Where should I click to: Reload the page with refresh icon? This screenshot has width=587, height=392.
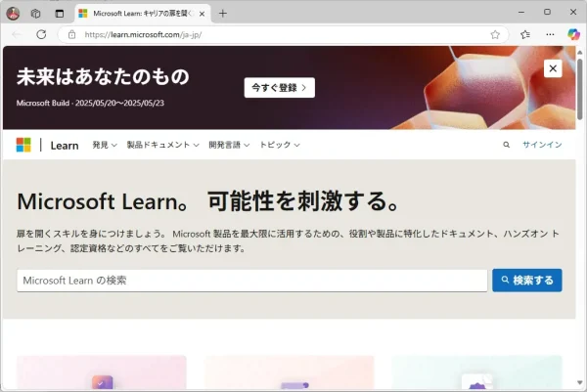(x=41, y=34)
